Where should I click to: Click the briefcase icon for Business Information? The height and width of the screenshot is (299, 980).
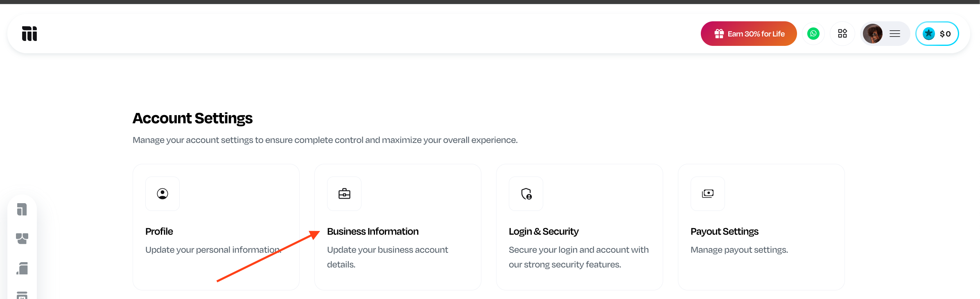[x=344, y=194]
